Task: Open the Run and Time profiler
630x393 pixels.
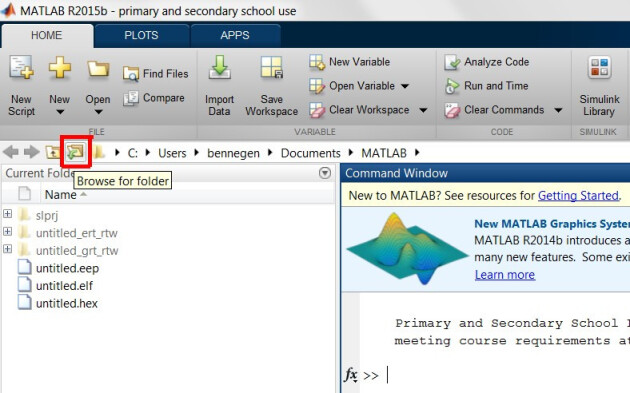Action: point(487,86)
